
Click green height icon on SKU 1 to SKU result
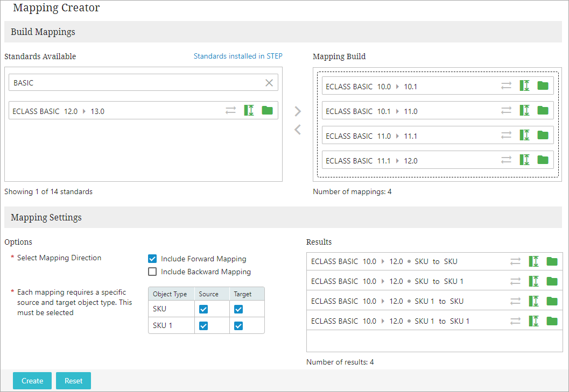533,301
